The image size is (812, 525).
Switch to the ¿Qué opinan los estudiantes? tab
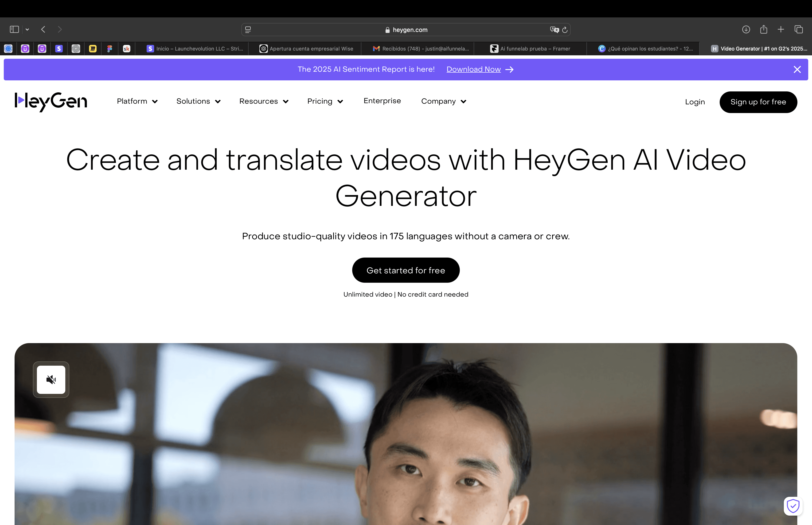click(x=643, y=49)
